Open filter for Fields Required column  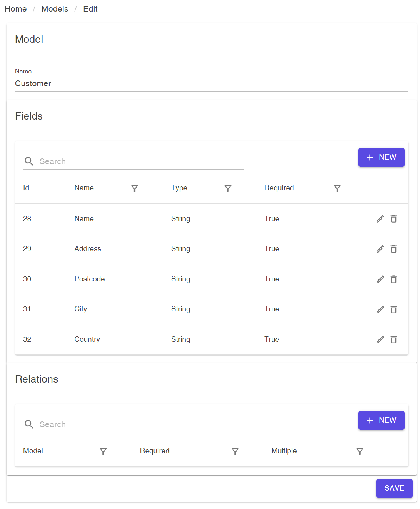click(x=337, y=188)
